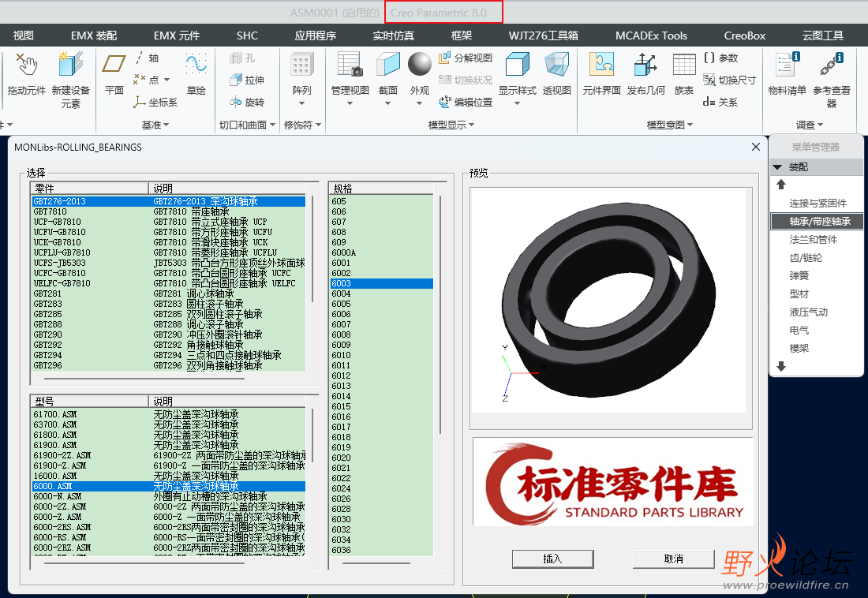Open the 框架 ribbon tab
The height and width of the screenshot is (598, 868).
pos(462,36)
